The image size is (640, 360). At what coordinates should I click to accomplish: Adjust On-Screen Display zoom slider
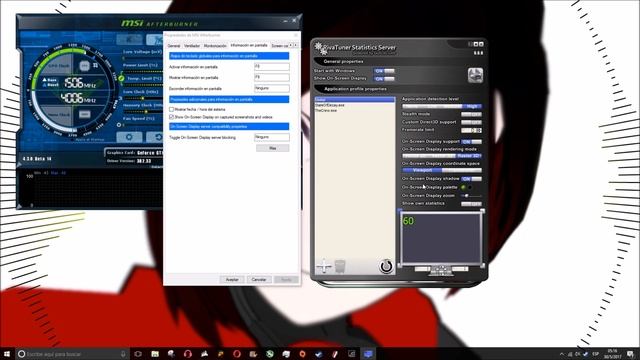471,196
